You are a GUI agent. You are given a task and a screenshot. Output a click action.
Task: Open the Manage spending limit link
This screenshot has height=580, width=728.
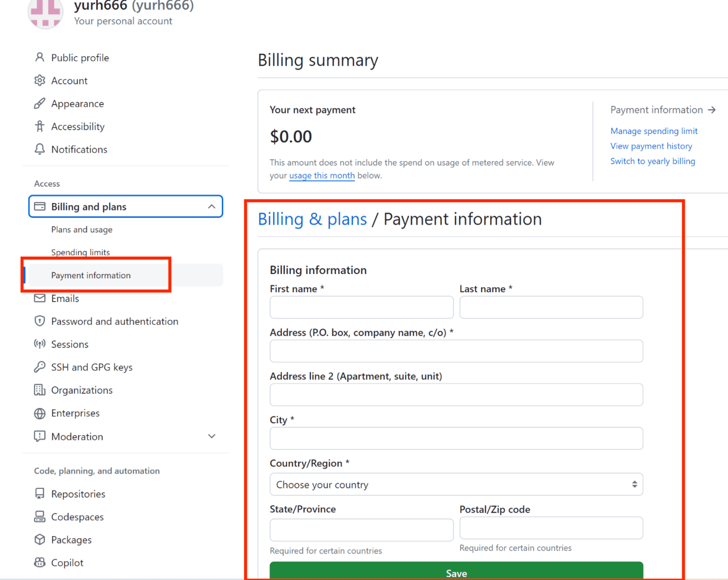click(x=654, y=131)
